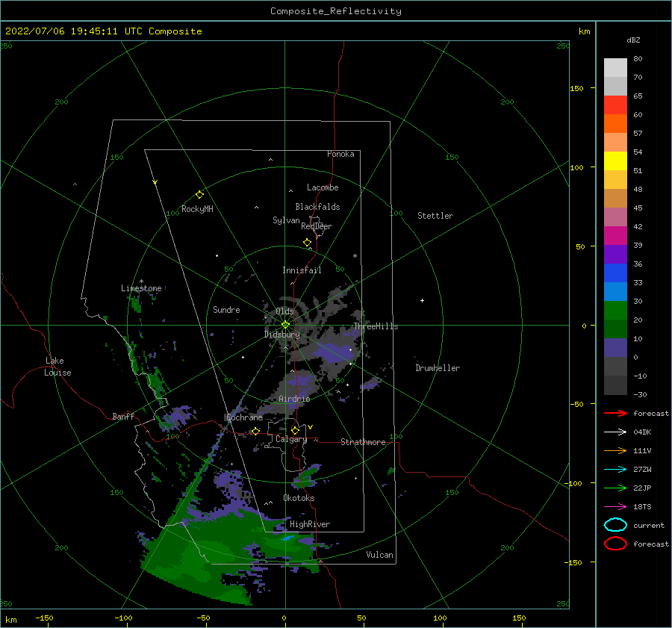
Task: Click the red forecast ellipse icon
Action: [615, 544]
